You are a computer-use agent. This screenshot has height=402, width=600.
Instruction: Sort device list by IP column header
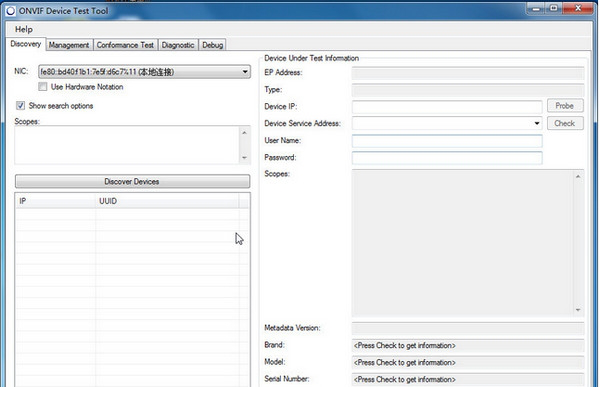click(x=55, y=201)
